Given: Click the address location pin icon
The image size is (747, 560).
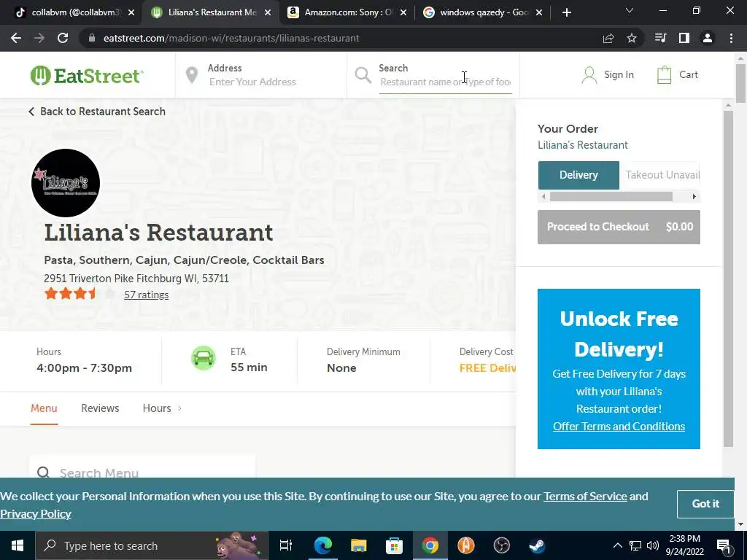Looking at the screenshot, I should [x=192, y=75].
